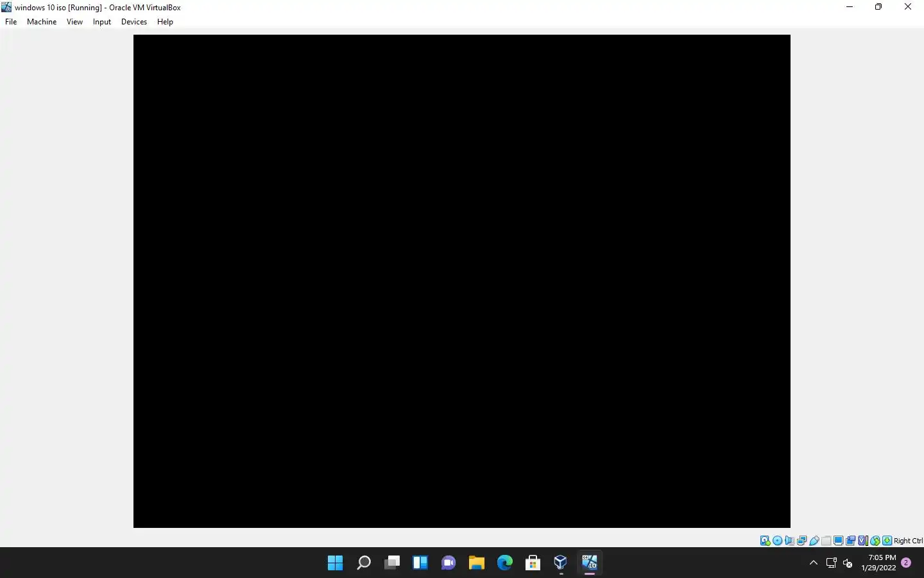924x578 pixels.
Task: Close the VirtualBox VM window
Action: point(908,7)
